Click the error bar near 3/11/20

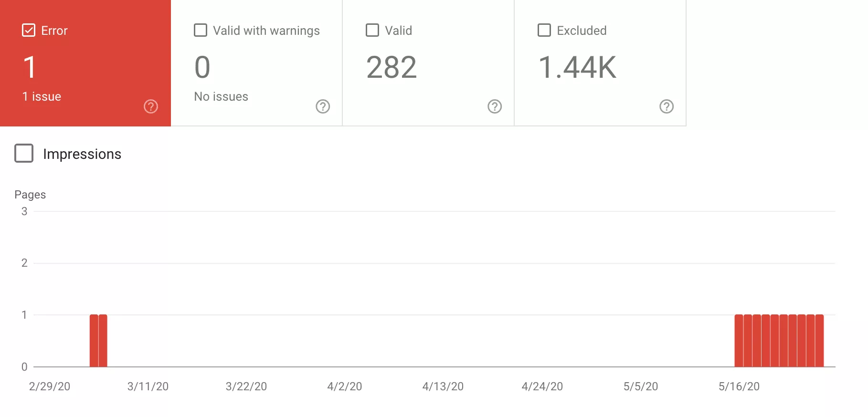point(98,340)
